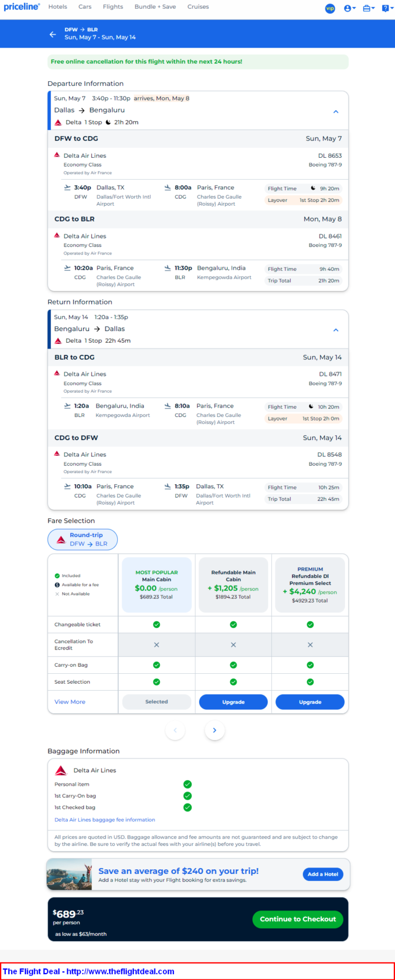Collapse the Dallas to Bengaluru departure details

pyautogui.click(x=336, y=111)
